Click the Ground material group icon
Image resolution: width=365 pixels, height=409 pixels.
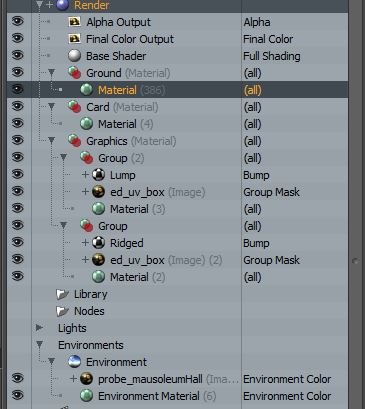74,73
